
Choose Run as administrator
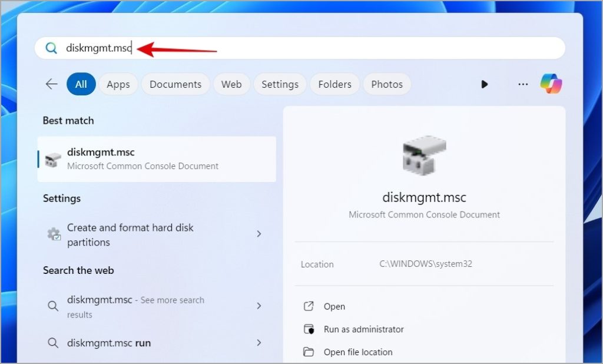pyautogui.click(x=364, y=329)
